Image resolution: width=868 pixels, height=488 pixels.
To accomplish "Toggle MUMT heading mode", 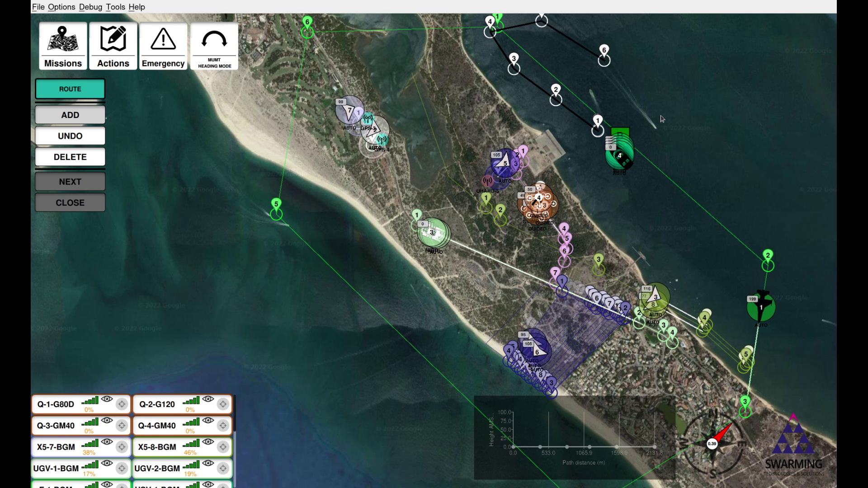I will pyautogui.click(x=214, y=46).
